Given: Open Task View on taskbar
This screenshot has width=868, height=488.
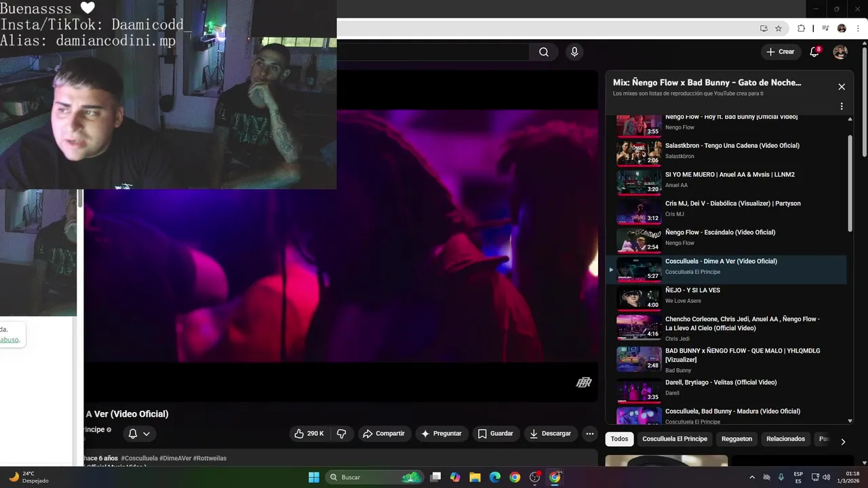Looking at the screenshot, I should coord(436,477).
